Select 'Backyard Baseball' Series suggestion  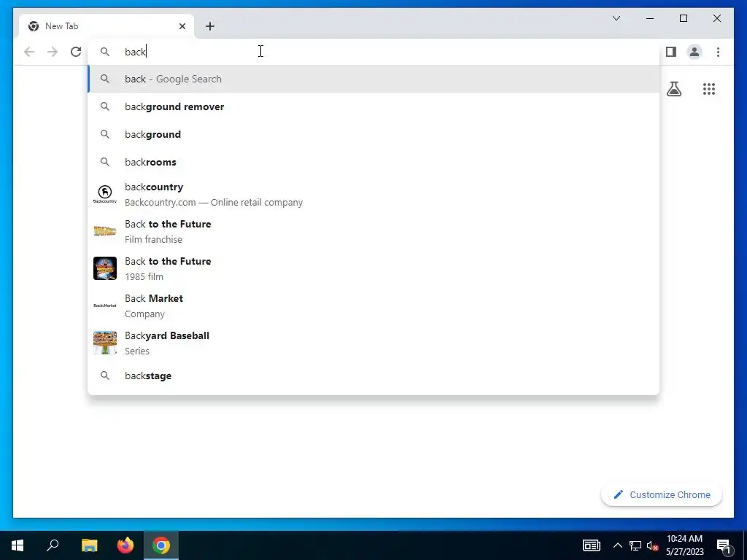pos(373,343)
